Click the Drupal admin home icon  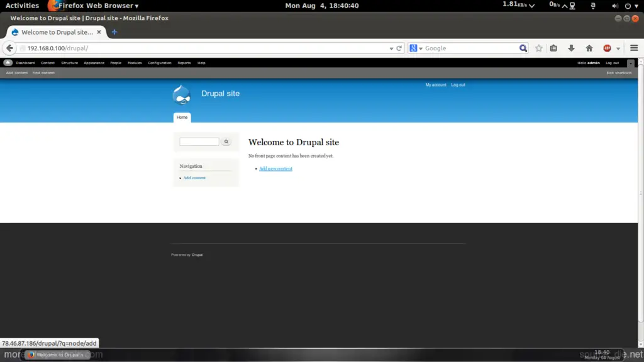(x=8, y=63)
